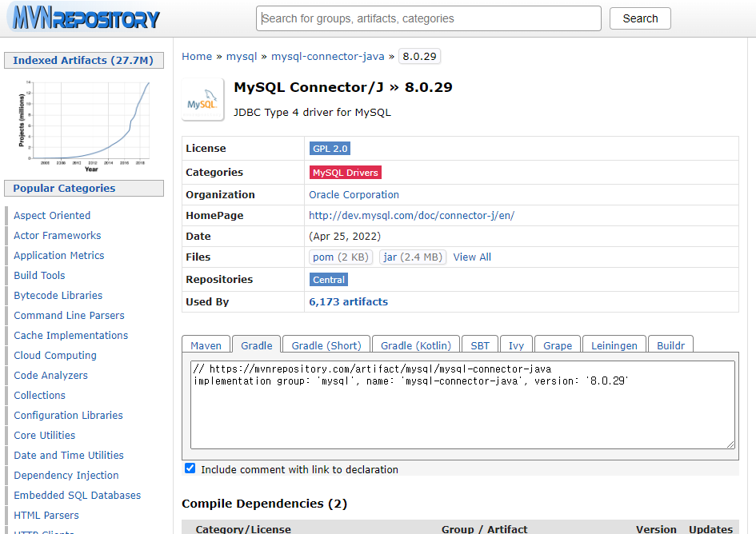Open the Embedded SQL Databases category

pos(77,496)
